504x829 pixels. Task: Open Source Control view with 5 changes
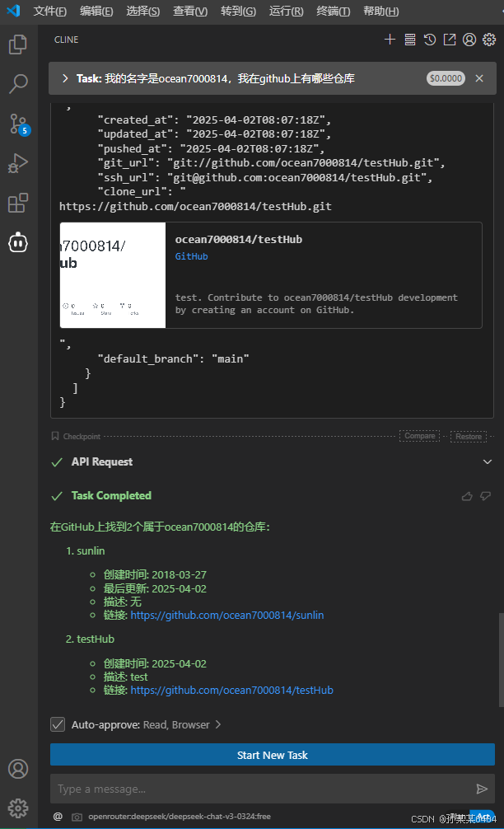(19, 124)
